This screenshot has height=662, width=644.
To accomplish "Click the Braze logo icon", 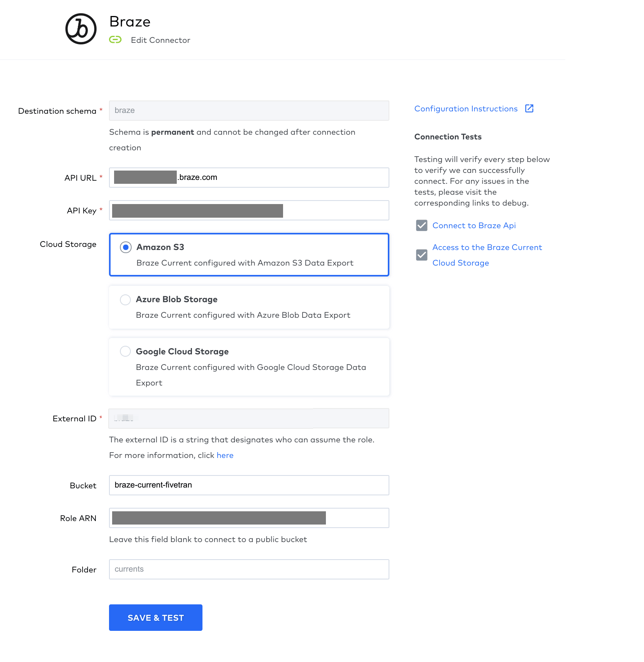I will 81,29.
